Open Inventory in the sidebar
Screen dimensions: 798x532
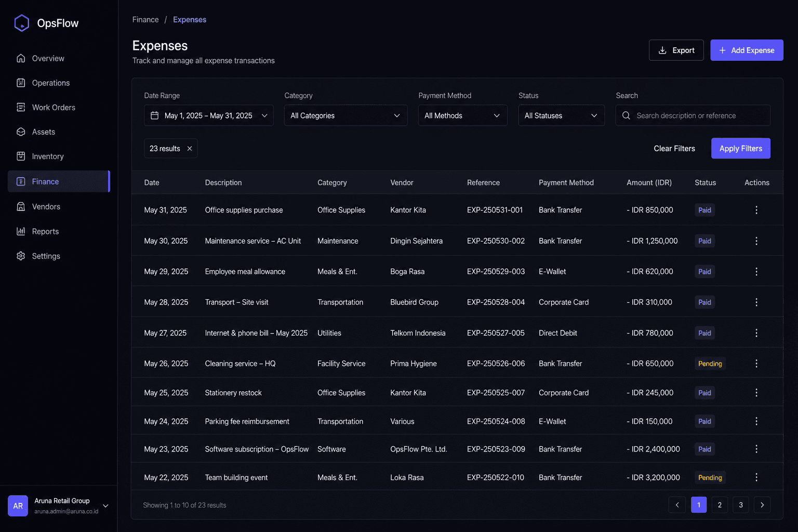pos(59,156)
